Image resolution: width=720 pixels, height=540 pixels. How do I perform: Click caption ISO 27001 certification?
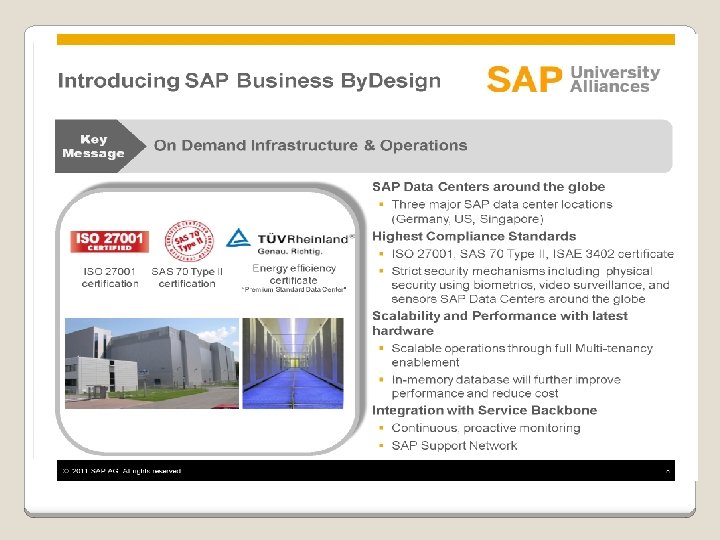click(110, 277)
